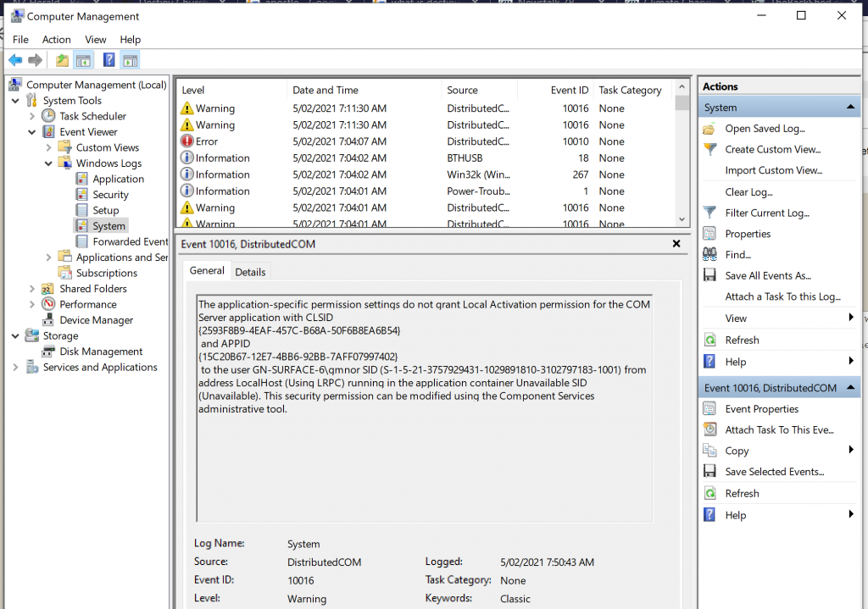The height and width of the screenshot is (609, 868).
Task: Close the Event 10016 preview pane
Action: tap(676, 244)
